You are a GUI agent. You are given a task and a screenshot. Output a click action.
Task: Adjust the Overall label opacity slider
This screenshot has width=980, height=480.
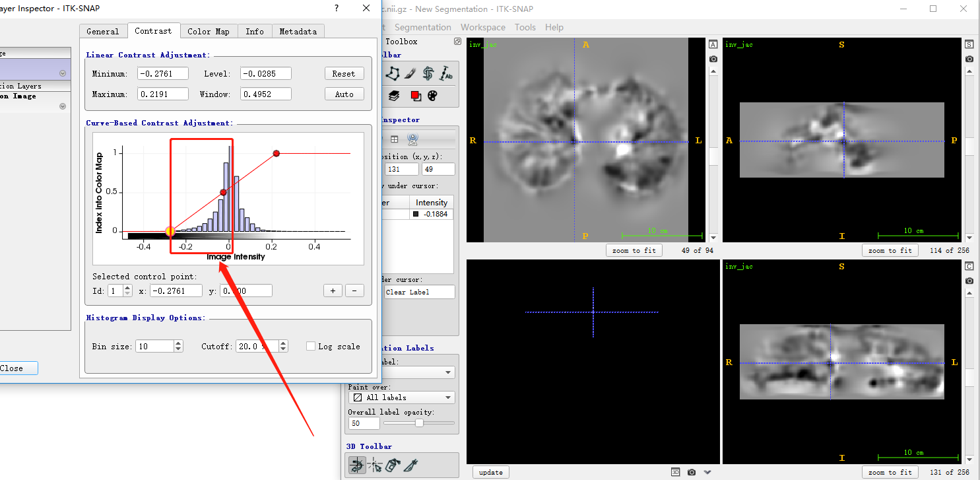point(419,423)
